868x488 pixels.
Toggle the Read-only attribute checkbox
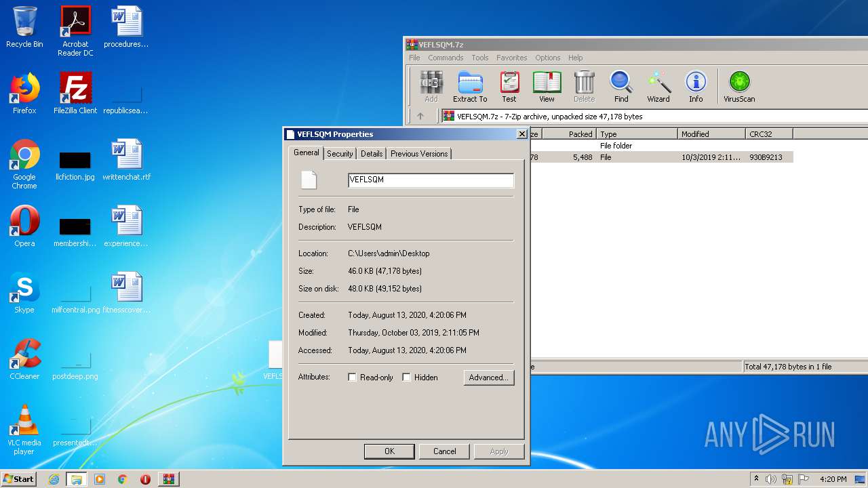point(353,378)
